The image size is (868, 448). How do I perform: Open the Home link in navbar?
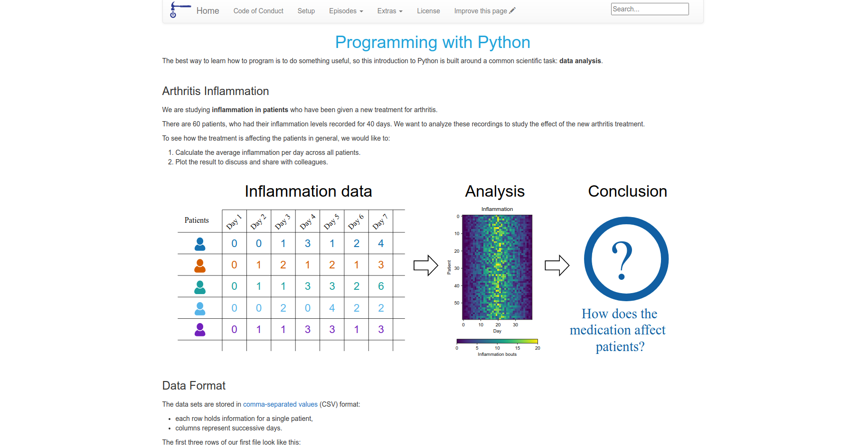tap(208, 11)
